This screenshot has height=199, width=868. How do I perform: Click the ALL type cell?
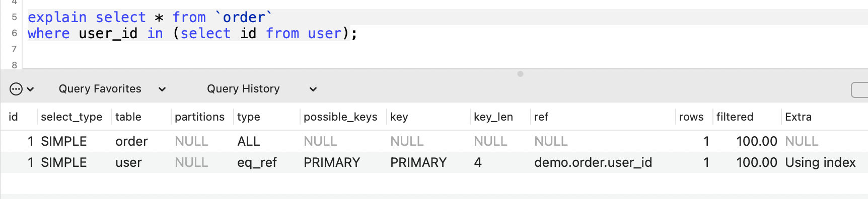pos(248,141)
